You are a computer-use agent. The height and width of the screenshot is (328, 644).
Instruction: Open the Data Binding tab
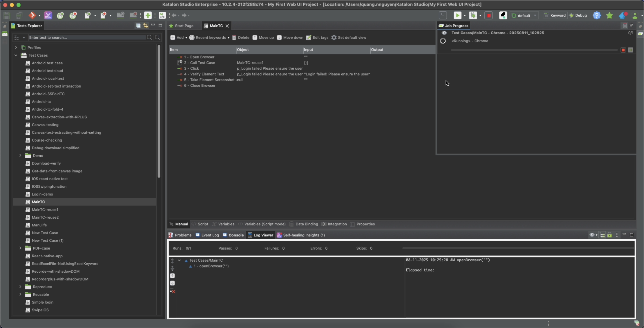click(303, 224)
